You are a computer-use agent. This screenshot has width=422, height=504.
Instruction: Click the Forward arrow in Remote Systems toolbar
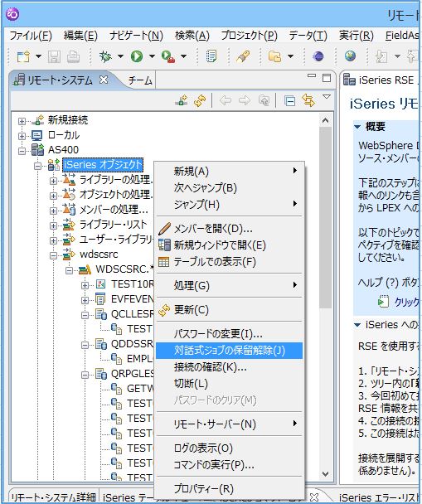point(245,100)
